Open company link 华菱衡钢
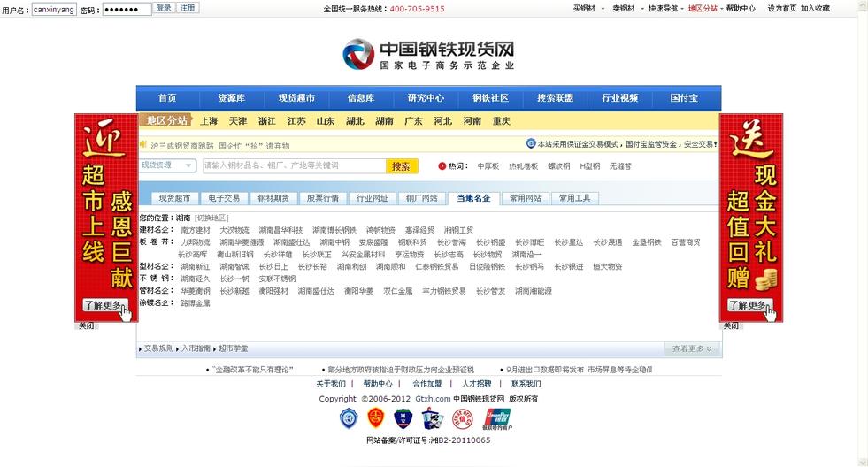 pyautogui.click(x=196, y=291)
